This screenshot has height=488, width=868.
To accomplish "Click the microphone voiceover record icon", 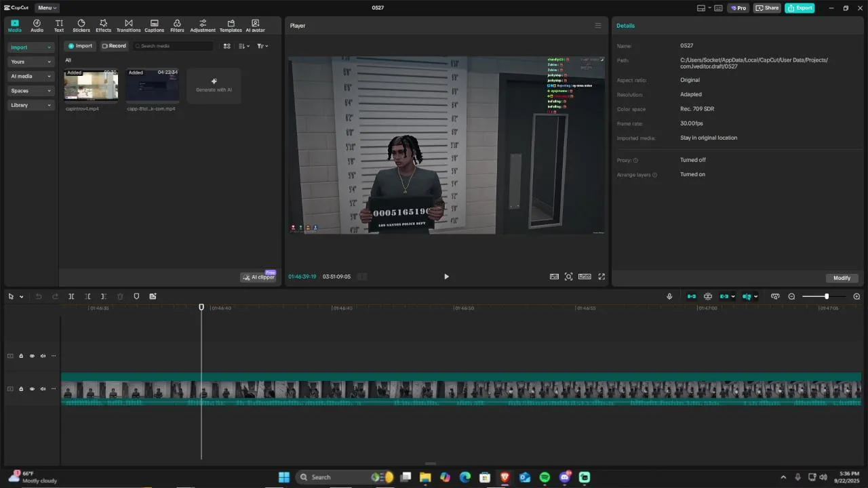I will tap(669, 296).
